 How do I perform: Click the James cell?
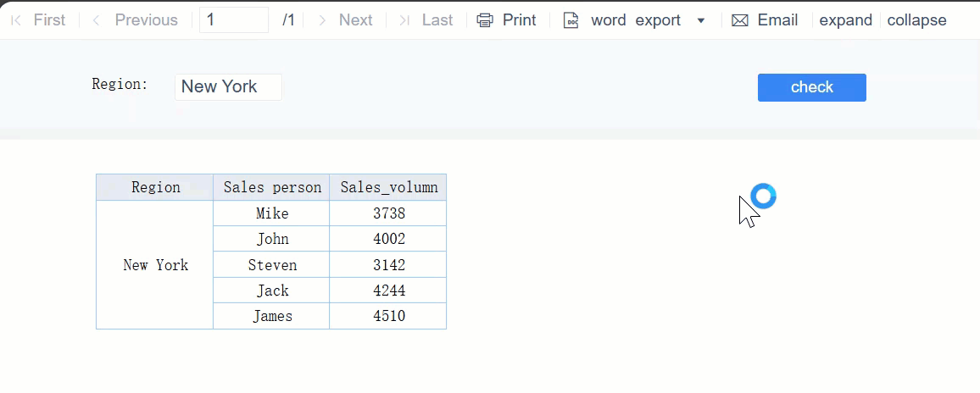pos(272,316)
